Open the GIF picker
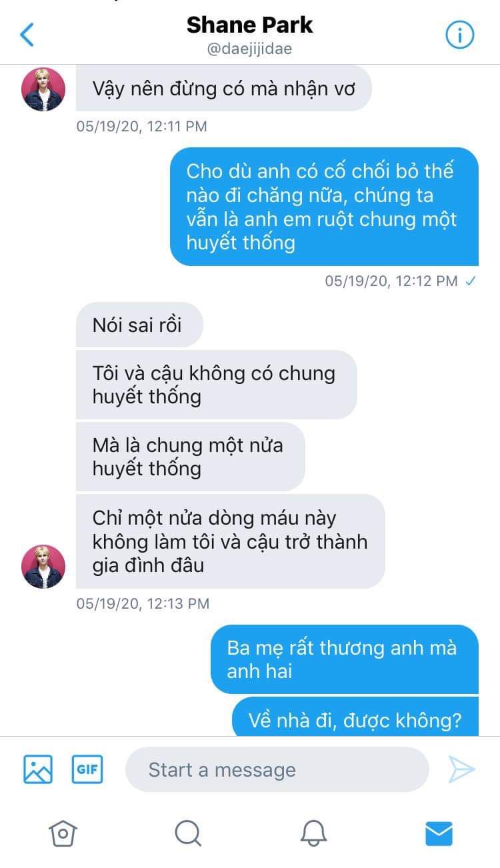 [87, 769]
